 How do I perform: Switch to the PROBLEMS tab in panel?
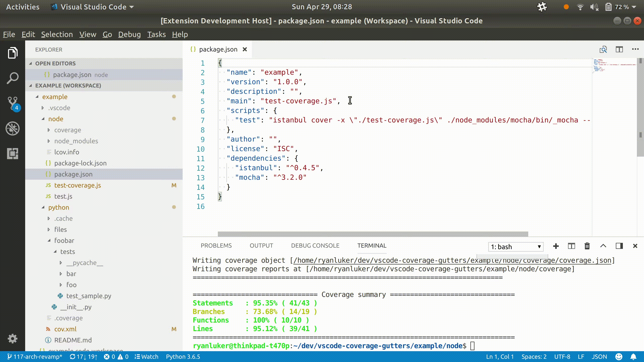tap(216, 245)
